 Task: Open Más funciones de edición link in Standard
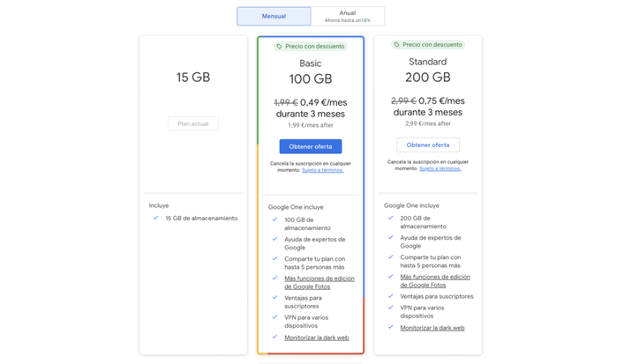[x=435, y=281]
